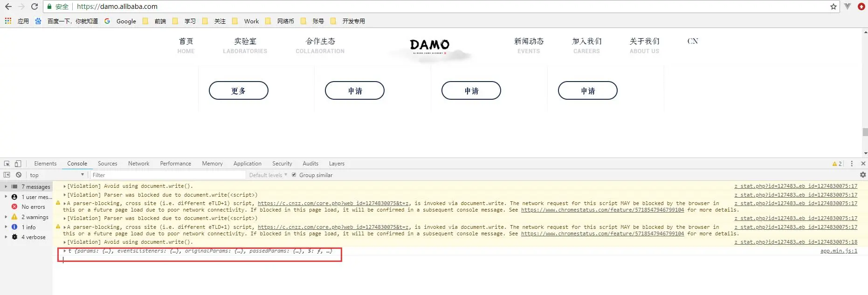Open the Google bookmark
The width and height of the screenshot is (868, 295).
pyautogui.click(x=120, y=21)
